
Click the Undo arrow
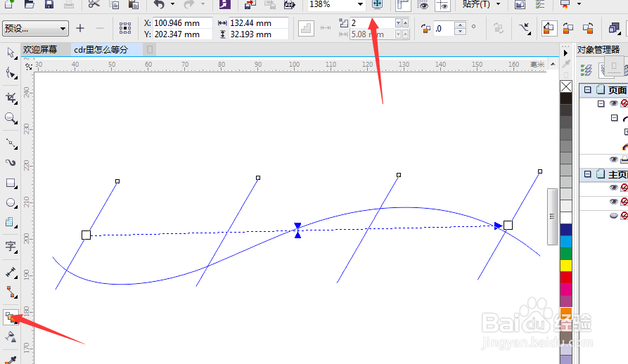click(x=160, y=4)
